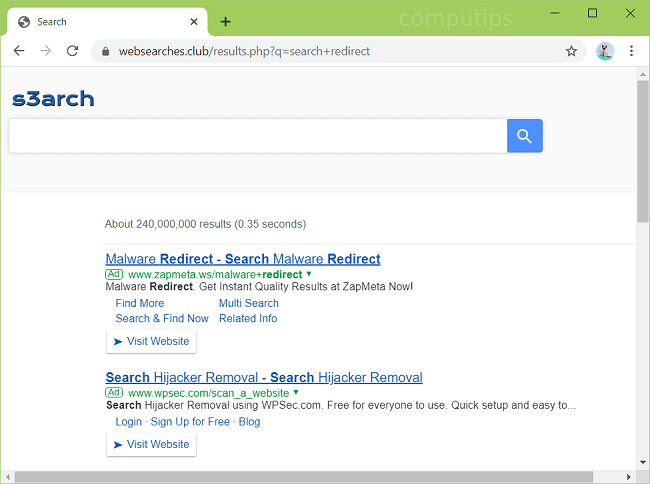View site info via padlock icon
Screen dimensions: 650x484
click(106, 51)
